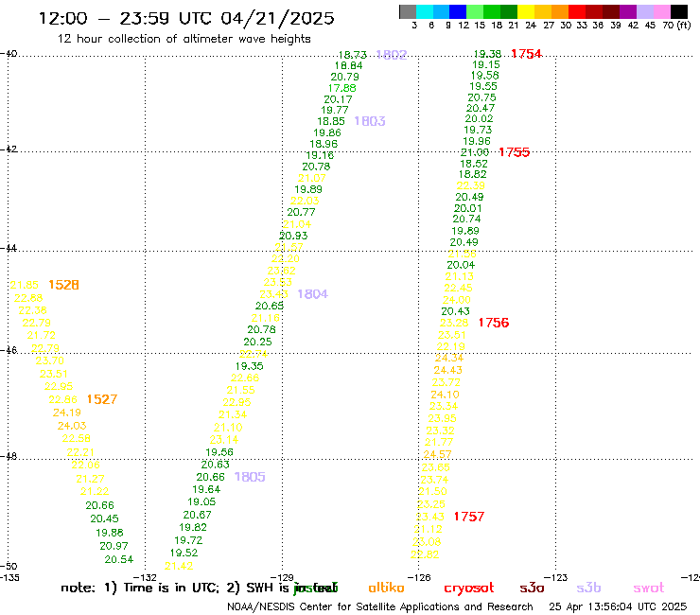Viewport: 700px width, 615px height.
Task: Click the wave height value 24.57
Action: click(437, 454)
